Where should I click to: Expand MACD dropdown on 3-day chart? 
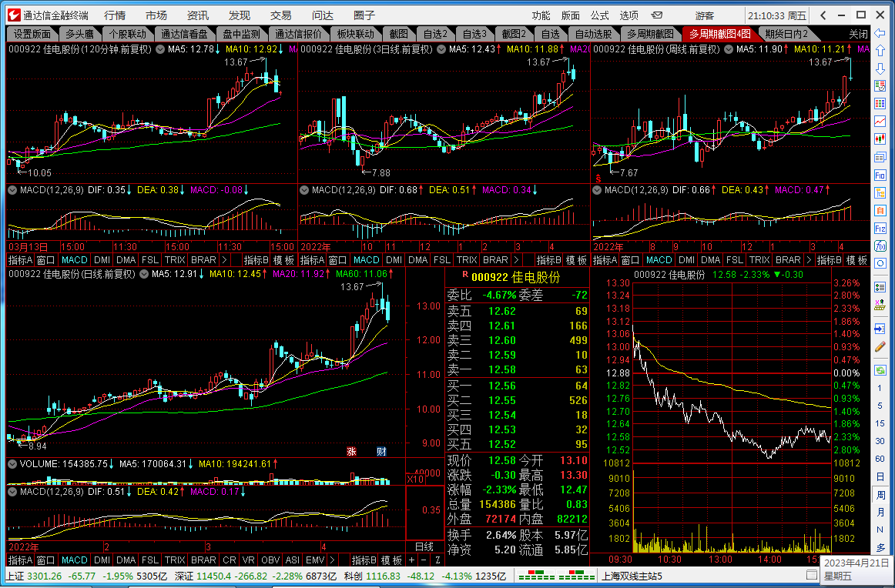[304, 190]
